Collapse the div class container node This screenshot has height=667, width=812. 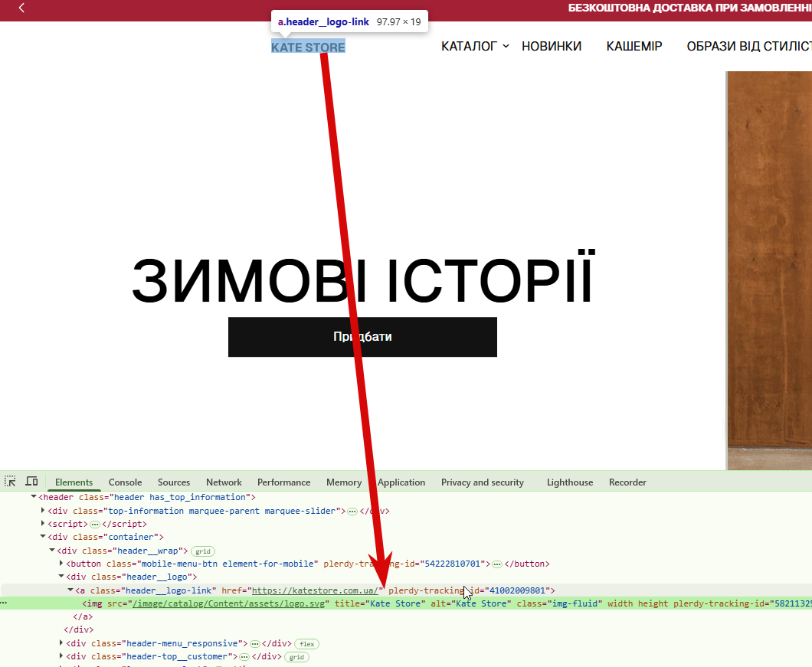pos(43,537)
